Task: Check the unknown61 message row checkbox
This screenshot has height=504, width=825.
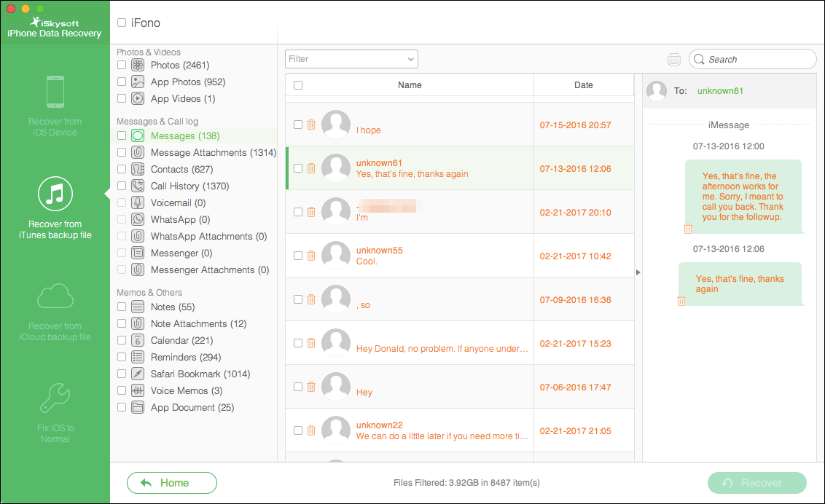Action: coord(298,168)
